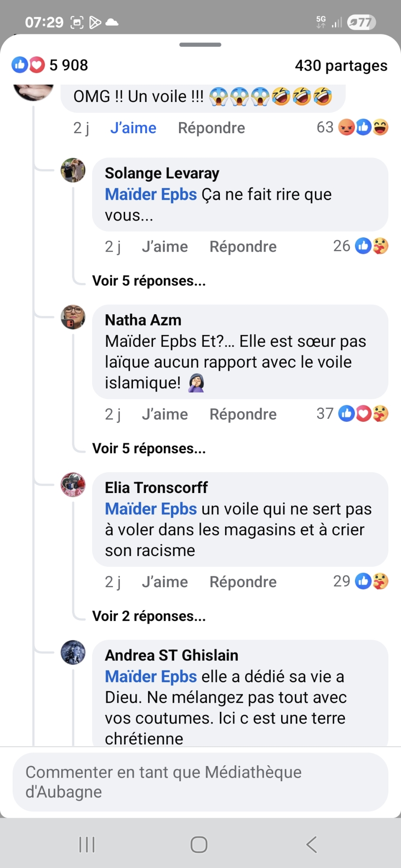Open reactions on OMG comment showing 63
This screenshot has height=868, width=401.
pyautogui.click(x=352, y=127)
